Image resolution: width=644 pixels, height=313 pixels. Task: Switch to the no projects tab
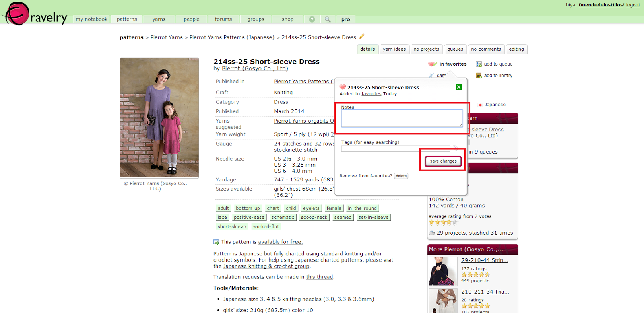[426, 49]
